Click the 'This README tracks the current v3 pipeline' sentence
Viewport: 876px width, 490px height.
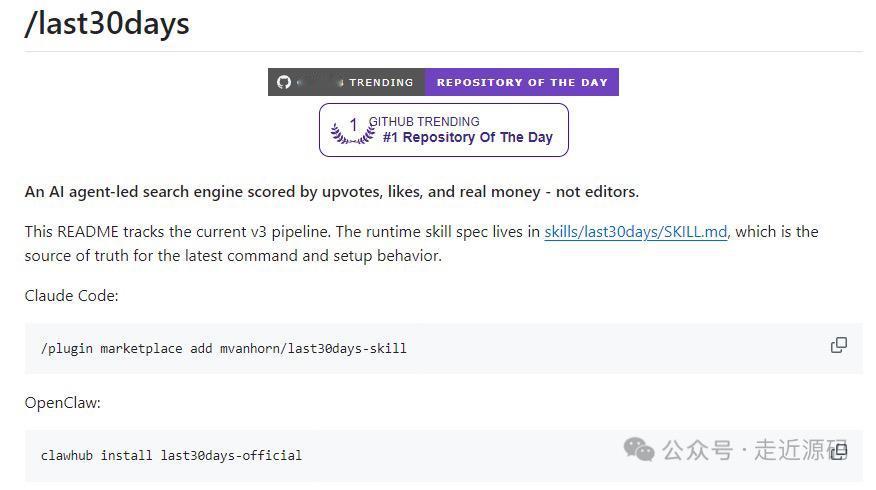coord(178,231)
